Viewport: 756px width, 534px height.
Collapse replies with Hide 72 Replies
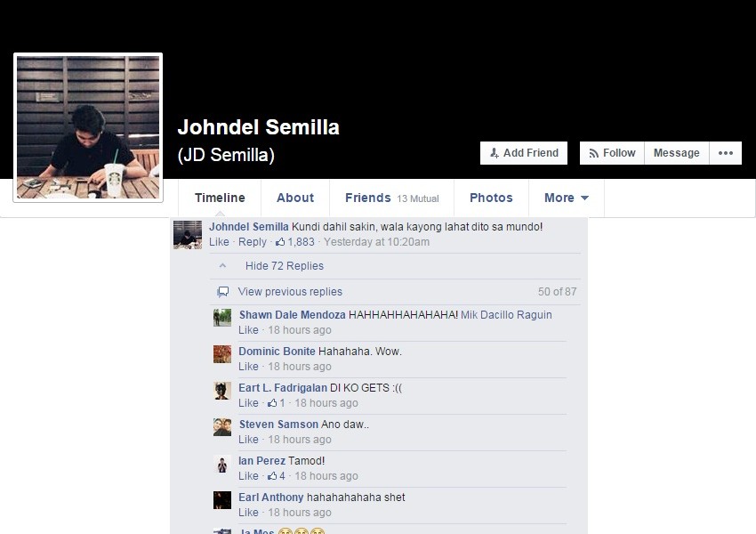pyautogui.click(x=284, y=266)
